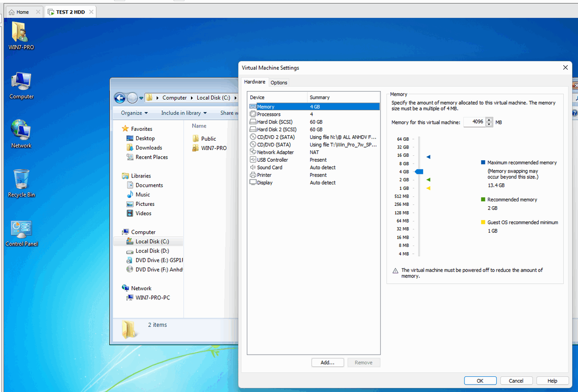Select USB Controller device
This screenshot has width=578, height=392.
[314, 160]
